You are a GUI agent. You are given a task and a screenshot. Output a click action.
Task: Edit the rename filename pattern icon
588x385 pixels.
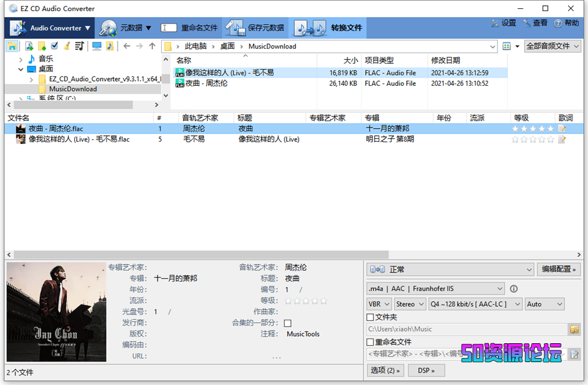(x=574, y=354)
